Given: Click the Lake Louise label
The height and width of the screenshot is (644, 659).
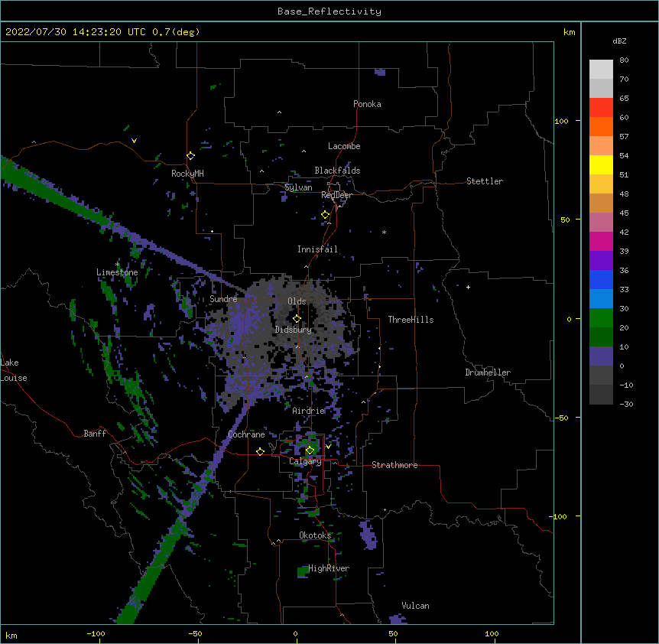Looking at the screenshot, I should 14,370.
